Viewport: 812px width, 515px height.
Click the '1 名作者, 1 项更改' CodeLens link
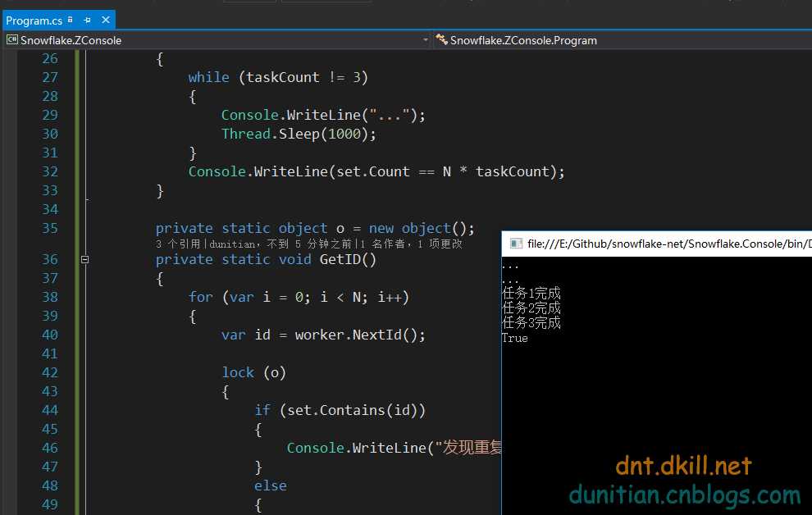(412, 244)
